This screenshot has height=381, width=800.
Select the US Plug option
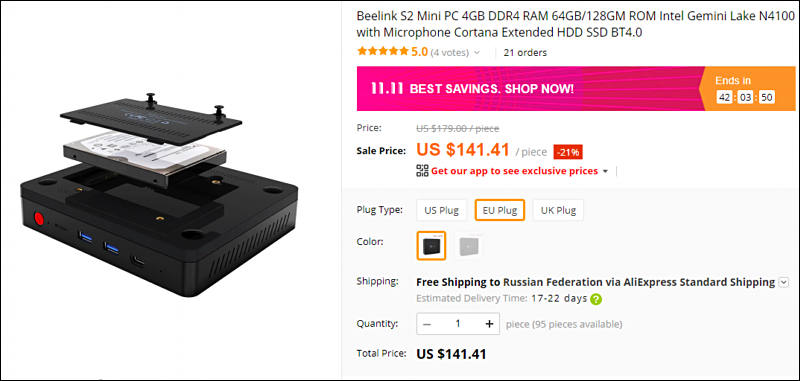[x=441, y=210]
